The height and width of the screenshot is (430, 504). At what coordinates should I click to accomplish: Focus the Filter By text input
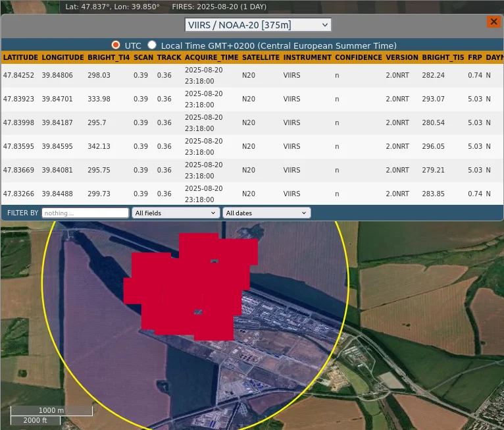(x=85, y=213)
